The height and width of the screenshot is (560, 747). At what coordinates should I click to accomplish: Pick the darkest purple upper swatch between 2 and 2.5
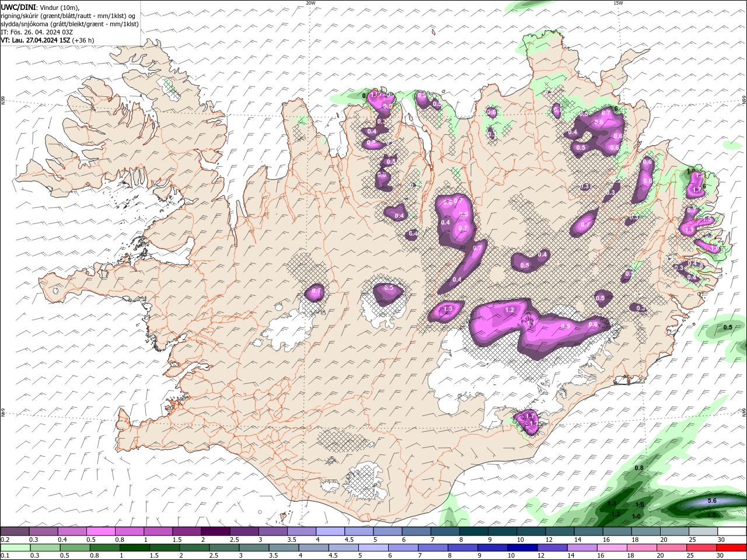[x=215, y=531]
